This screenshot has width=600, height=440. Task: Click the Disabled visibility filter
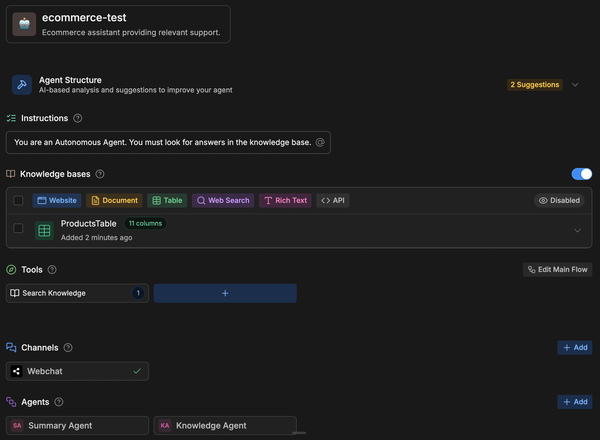click(x=559, y=200)
